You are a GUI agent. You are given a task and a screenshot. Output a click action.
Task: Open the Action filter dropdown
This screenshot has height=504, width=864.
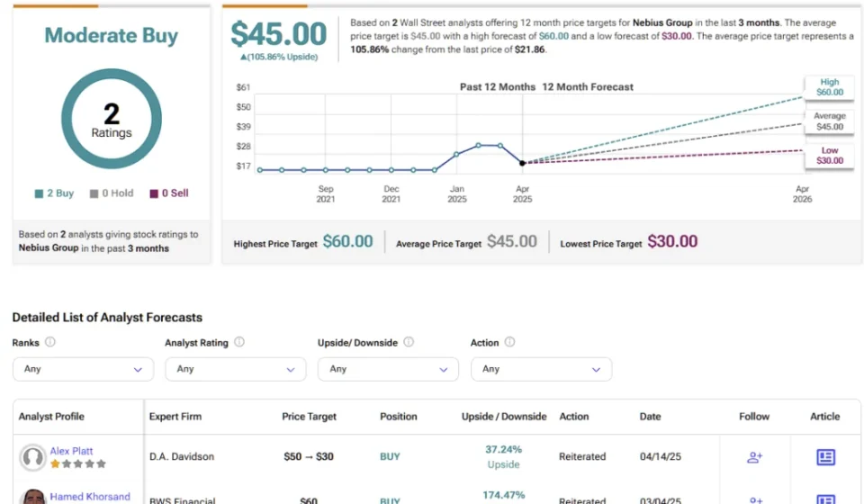pyautogui.click(x=541, y=369)
